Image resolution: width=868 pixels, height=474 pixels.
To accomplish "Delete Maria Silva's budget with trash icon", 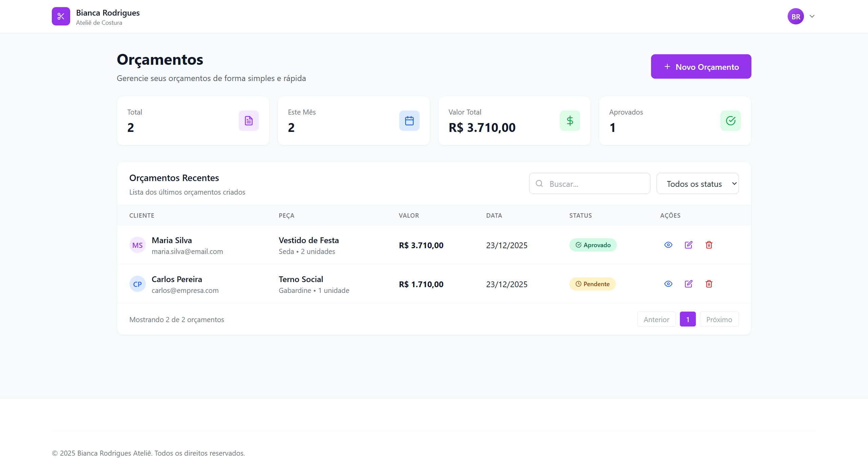I will pos(709,245).
